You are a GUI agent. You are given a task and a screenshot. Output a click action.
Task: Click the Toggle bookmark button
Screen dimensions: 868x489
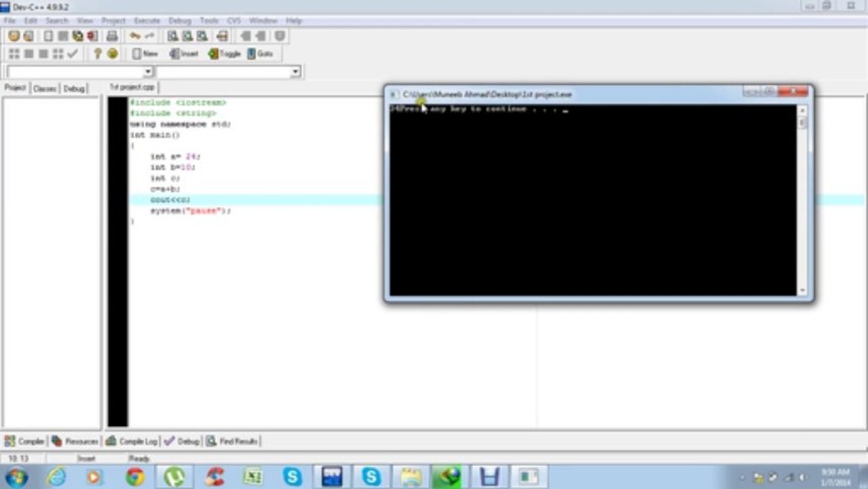click(x=225, y=54)
